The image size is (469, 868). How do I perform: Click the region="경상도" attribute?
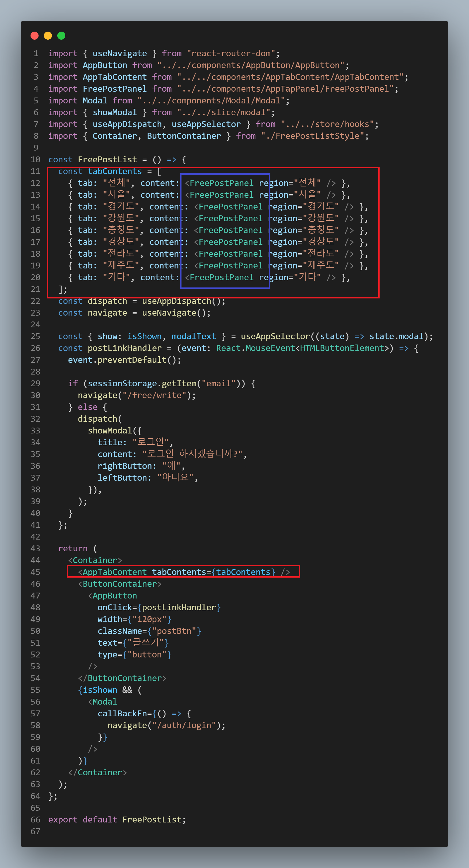point(303,242)
